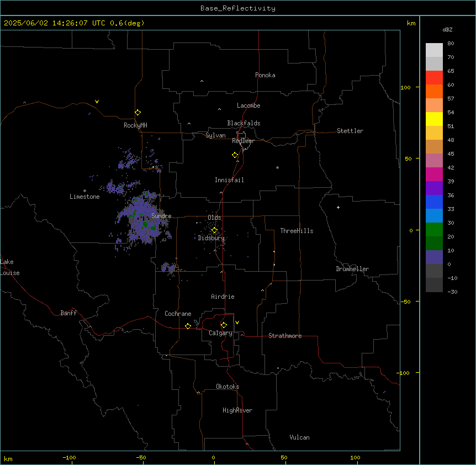476x465 pixels.
Task: Pick the slate purple 0-10 dBZ swatch
Action: coord(434,257)
